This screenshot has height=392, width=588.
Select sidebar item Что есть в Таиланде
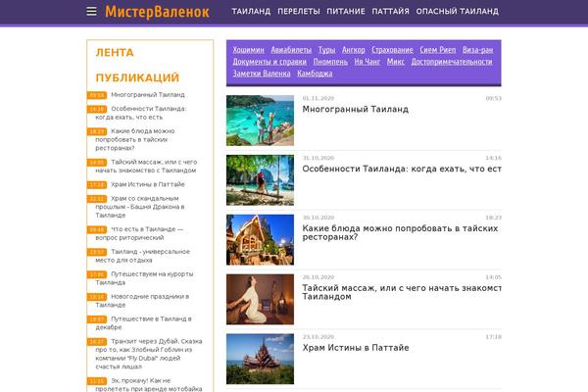pyautogui.click(x=139, y=233)
